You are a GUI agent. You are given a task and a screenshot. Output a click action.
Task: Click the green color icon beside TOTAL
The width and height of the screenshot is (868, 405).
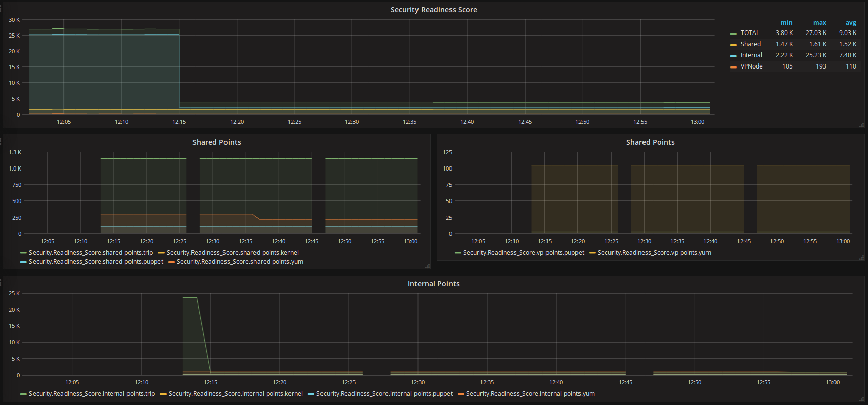coord(733,33)
